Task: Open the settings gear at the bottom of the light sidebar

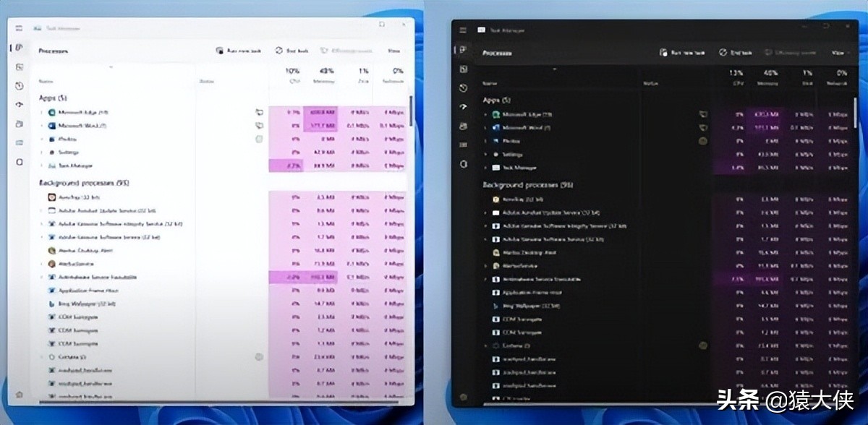Action: 19,395
